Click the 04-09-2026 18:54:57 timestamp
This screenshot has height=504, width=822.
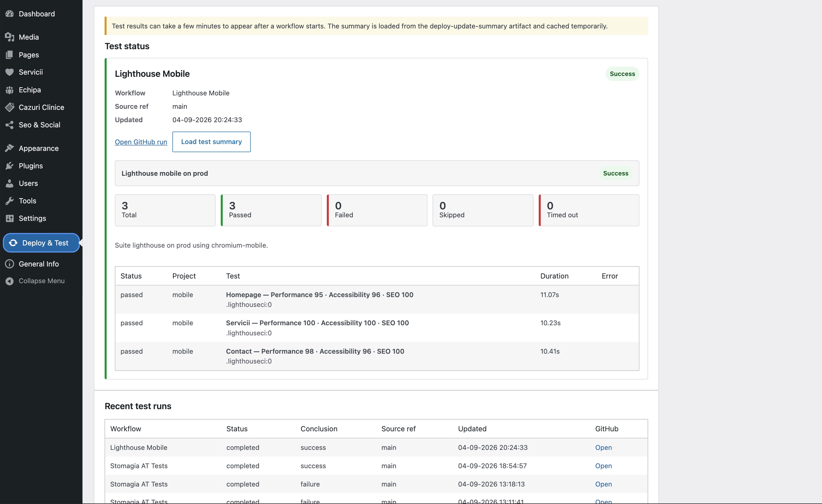[x=492, y=466]
